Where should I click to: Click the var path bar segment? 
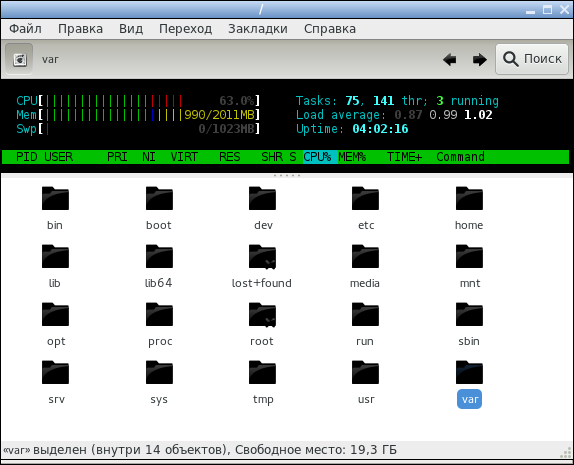[50, 59]
